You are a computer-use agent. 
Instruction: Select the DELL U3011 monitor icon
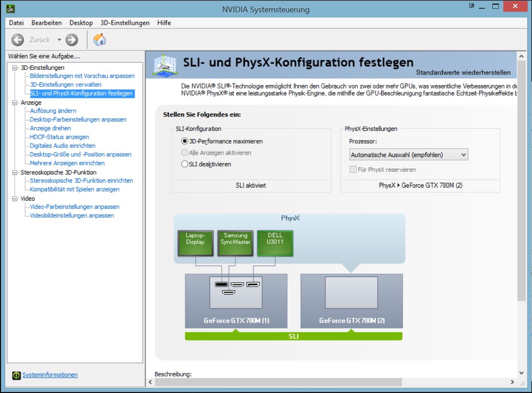(275, 243)
